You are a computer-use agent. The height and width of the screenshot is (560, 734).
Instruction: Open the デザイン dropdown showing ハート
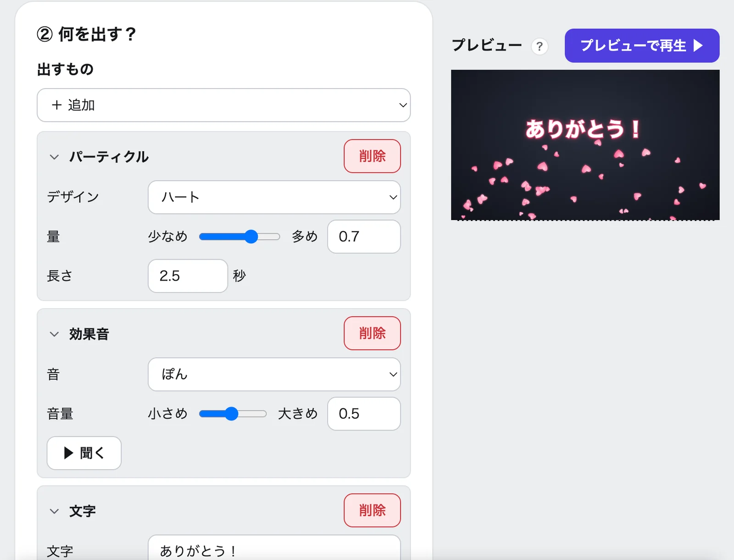coord(274,197)
